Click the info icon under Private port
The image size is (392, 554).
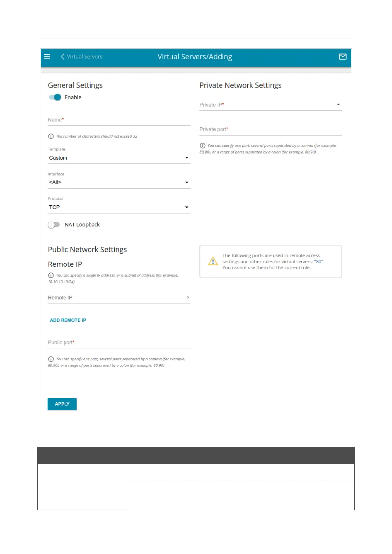pyautogui.click(x=203, y=145)
